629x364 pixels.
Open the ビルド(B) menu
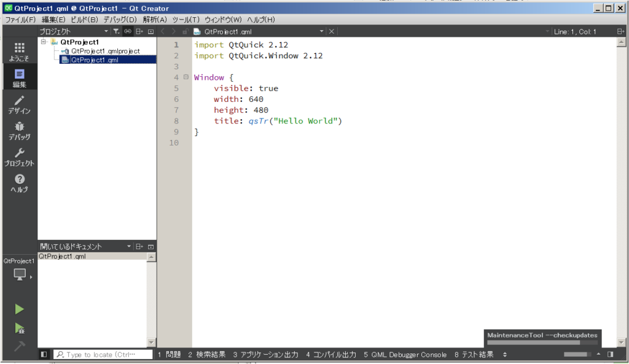pyautogui.click(x=84, y=20)
